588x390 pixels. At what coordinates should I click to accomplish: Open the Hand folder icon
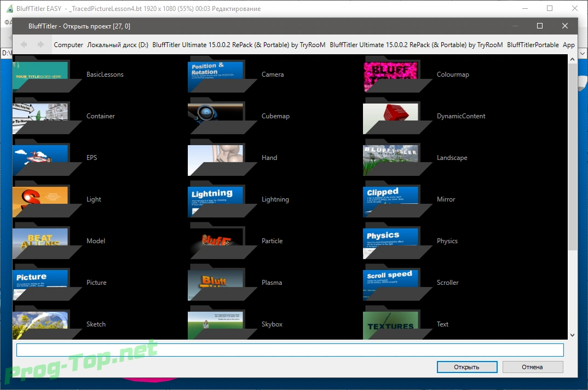[x=222, y=157]
